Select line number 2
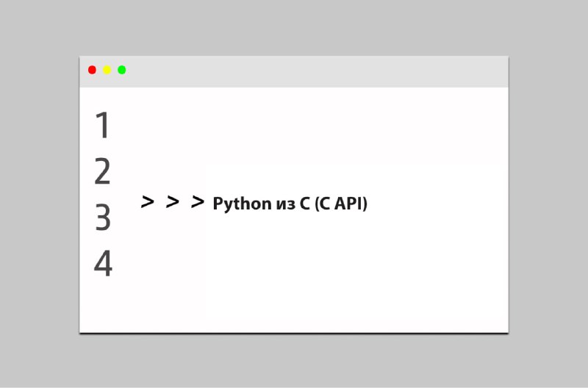This screenshot has width=588, height=388. click(102, 171)
